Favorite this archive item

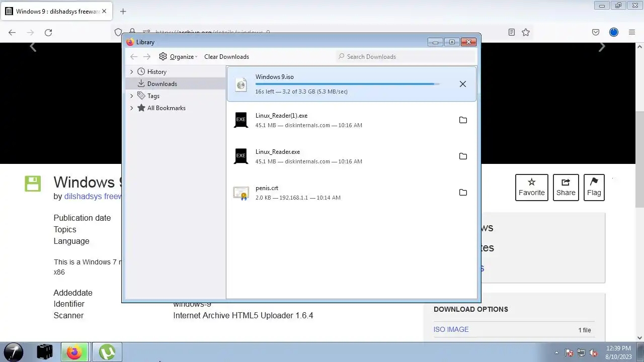point(532,188)
